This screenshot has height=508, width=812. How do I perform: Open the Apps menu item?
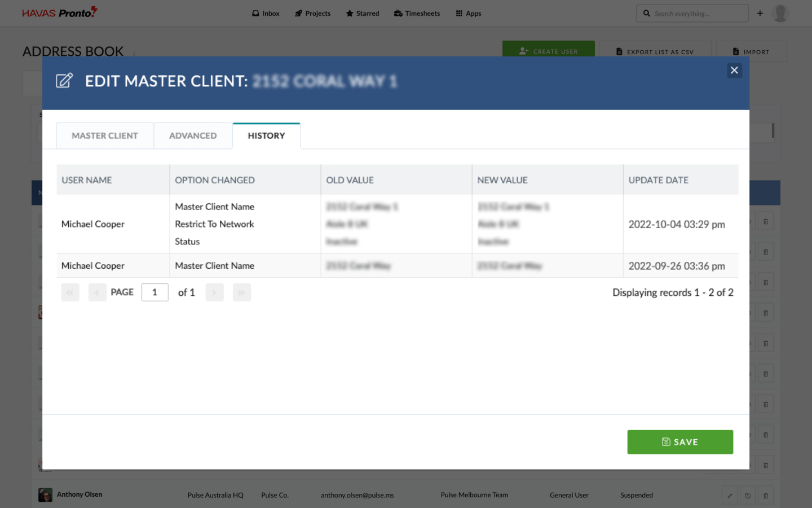coord(469,14)
